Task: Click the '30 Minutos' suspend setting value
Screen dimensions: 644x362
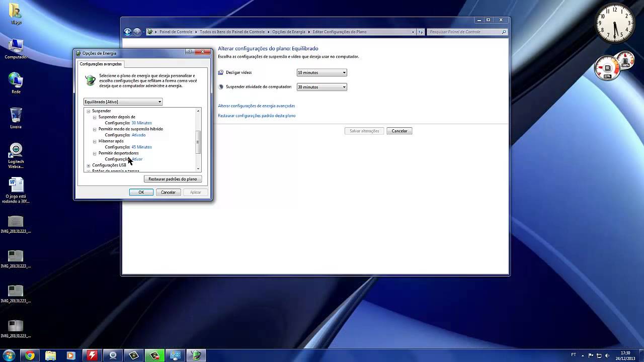Action: (141, 123)
